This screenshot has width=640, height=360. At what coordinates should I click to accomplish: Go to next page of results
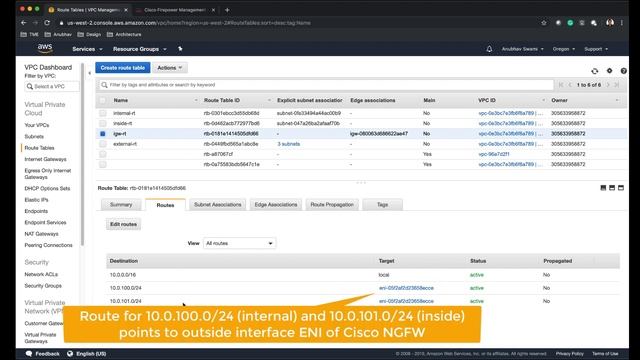click(x=608, y=85)
